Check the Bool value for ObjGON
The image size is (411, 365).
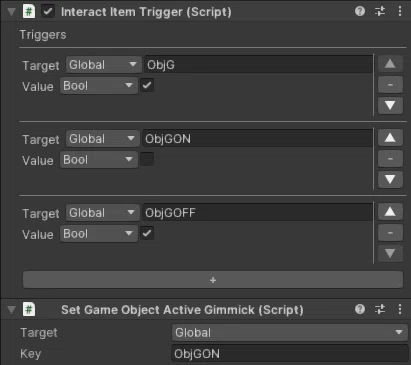point(147,159)
